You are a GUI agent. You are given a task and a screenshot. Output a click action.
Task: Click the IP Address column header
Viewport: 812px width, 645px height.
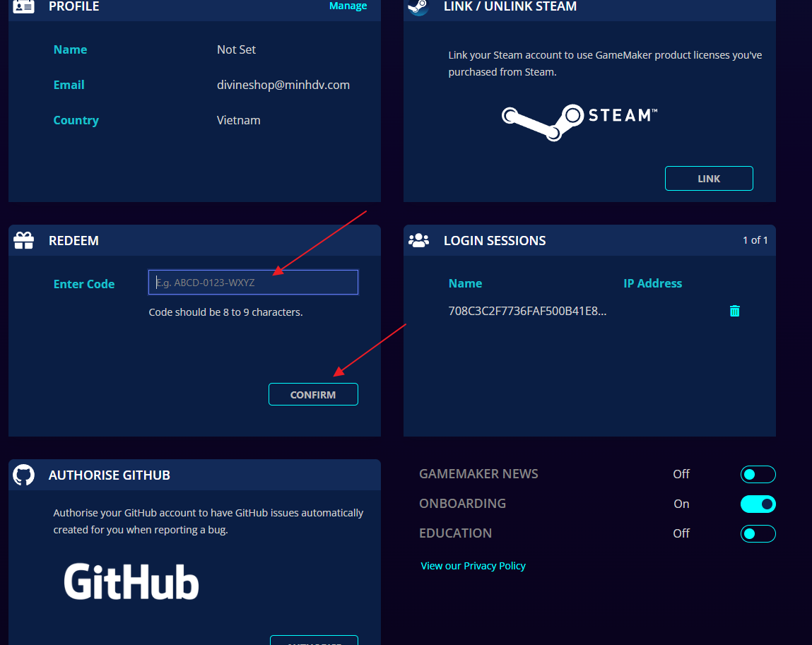coord(652,283)
